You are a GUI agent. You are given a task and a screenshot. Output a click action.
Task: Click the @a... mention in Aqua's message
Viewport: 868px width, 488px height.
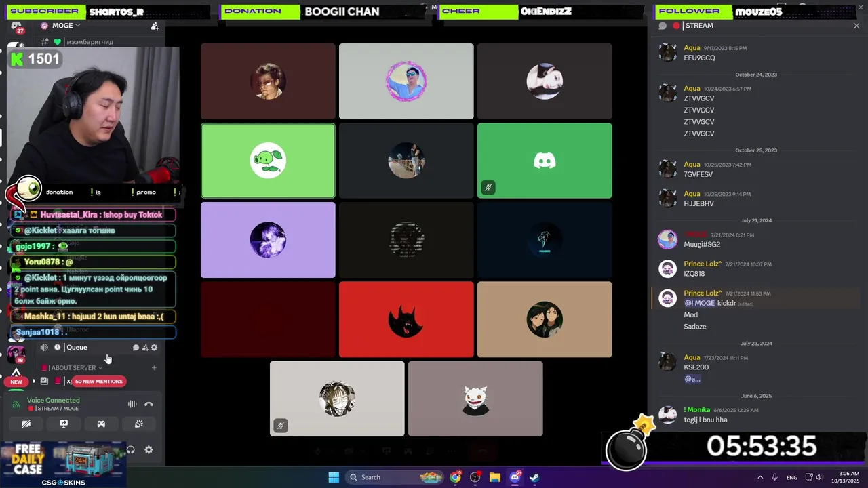point(692,379)
